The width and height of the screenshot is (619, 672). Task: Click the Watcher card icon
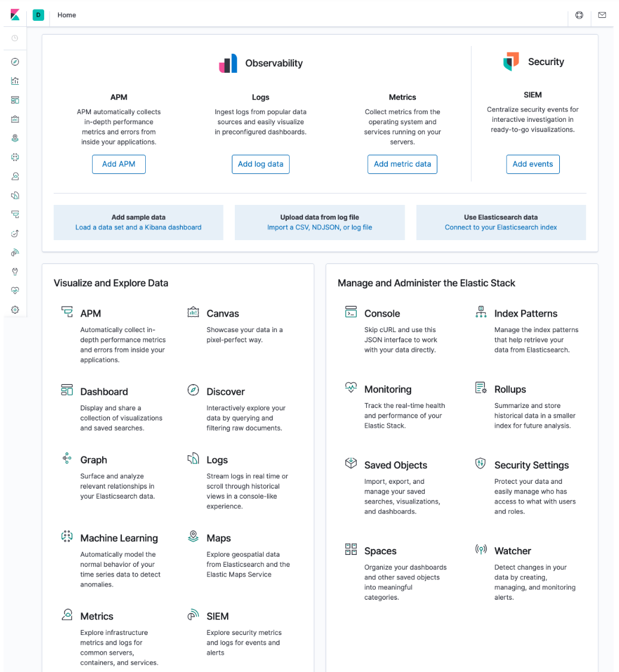click(481, 549)
